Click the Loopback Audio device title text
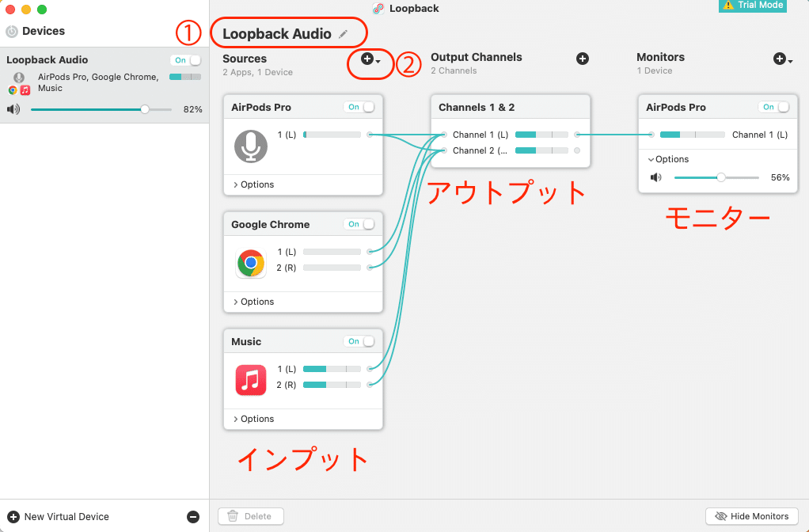Screen dimensions: 809x532 pos(277,34)
